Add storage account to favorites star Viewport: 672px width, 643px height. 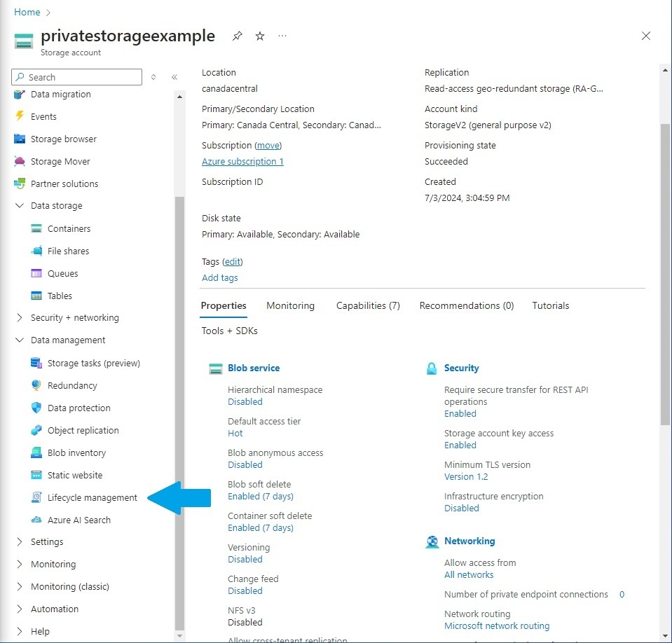pos(260,36)
